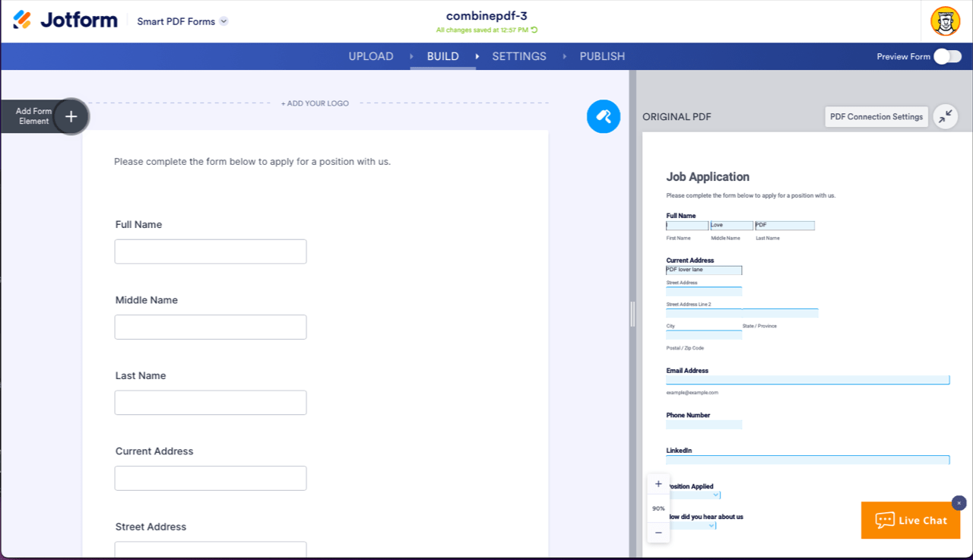Viewport: 973px width, 560px height.
Task: Click the PDF field containing 'PDF lover lane'
Action: [704, 270]
